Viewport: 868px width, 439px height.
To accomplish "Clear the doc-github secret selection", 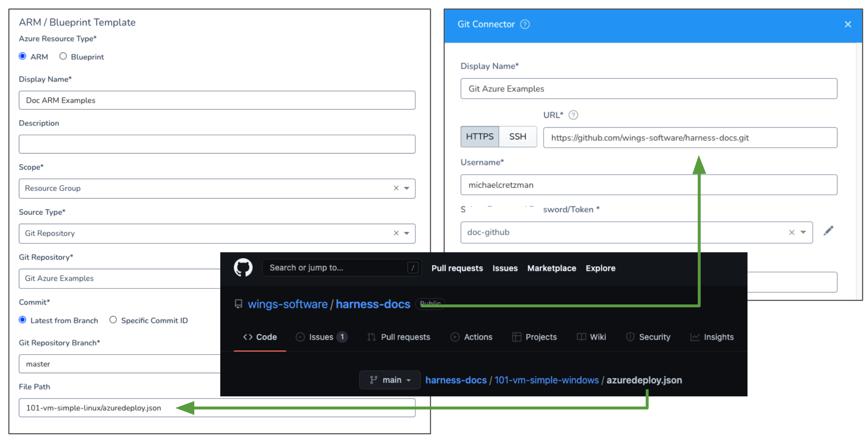I will click(792, 232).
